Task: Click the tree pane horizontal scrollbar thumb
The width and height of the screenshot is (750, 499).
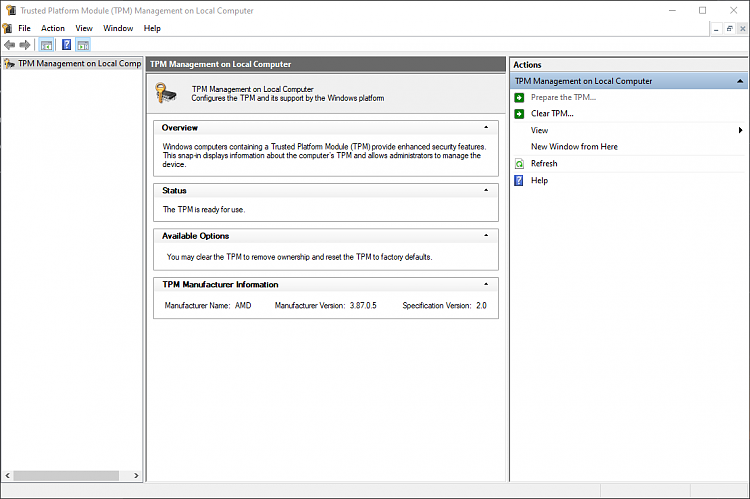Action: (66, 476)
